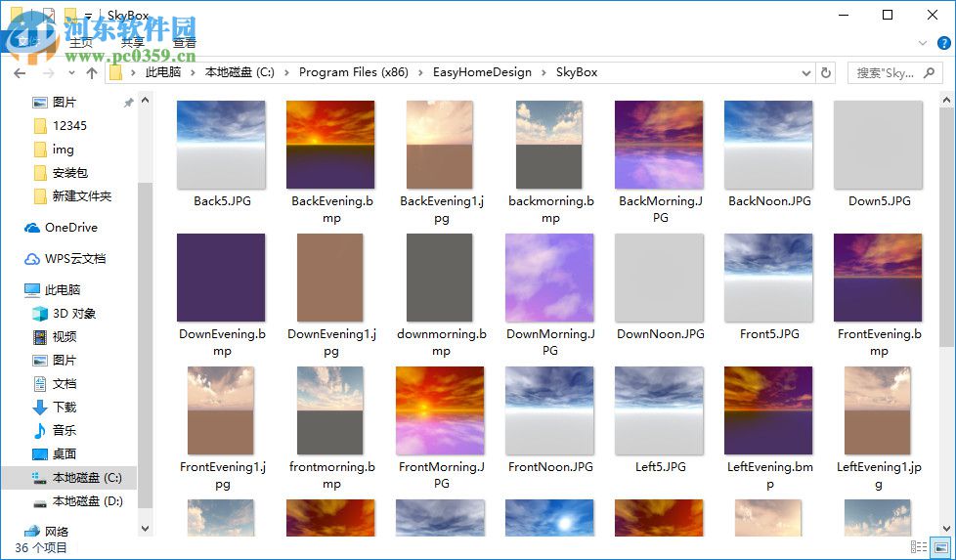The width and height of the screenshot is (956, 560).
Task: Click the search magnifier icon
Action: (930, 73)
